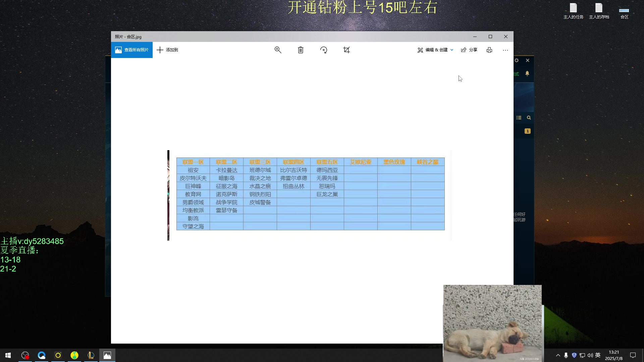The image size is (644, 362).
Task: Click the 教育网 cell
Action: [193, 194]
